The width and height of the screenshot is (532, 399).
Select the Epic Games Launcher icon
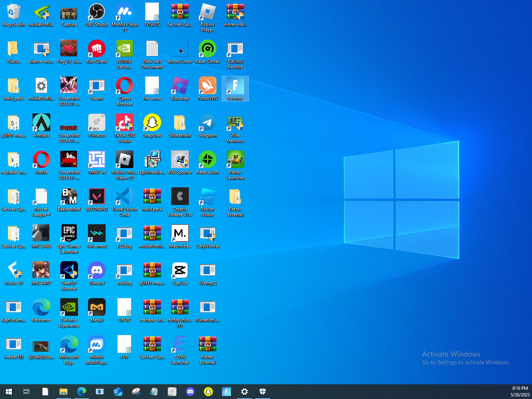pos(69,234)
